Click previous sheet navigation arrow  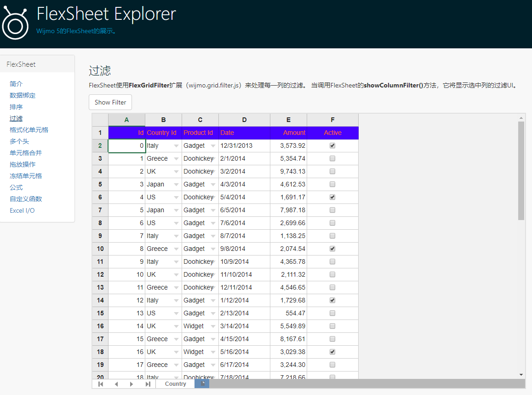tap(116, 384)
